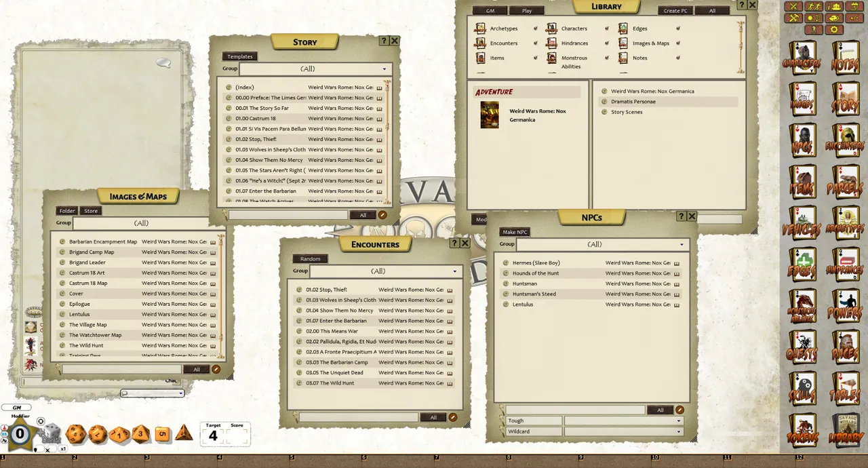Toggle the Archetypes checkmark in Library
Image resolution: width=868 pixels, height=468 pixels.
[536, 28]
